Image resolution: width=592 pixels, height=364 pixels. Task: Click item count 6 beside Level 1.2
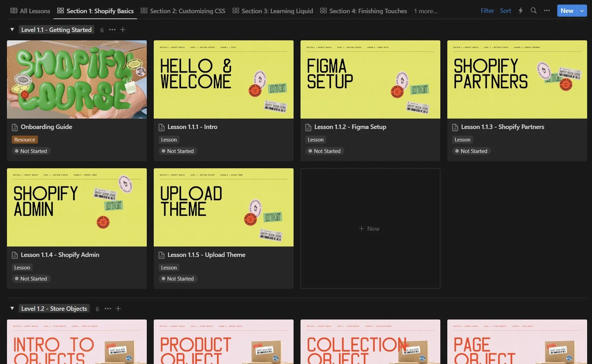pyautogui.click(x=97, y=309)
